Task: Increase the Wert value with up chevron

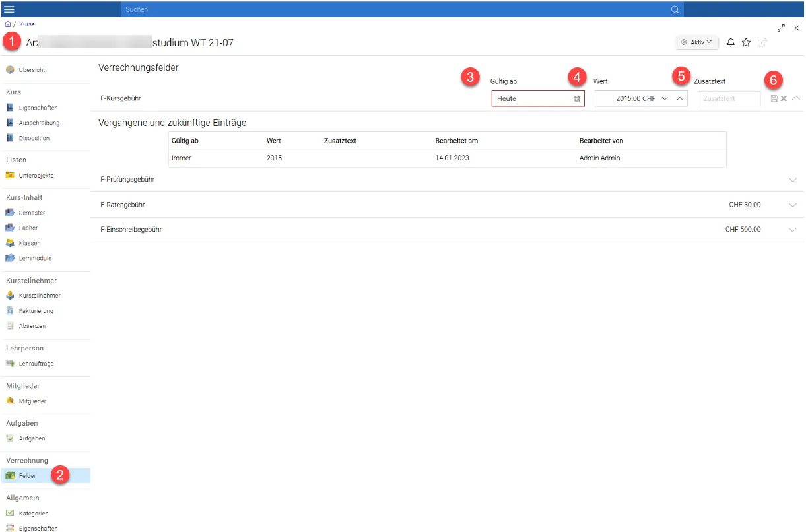Action: tap(679, 98)
